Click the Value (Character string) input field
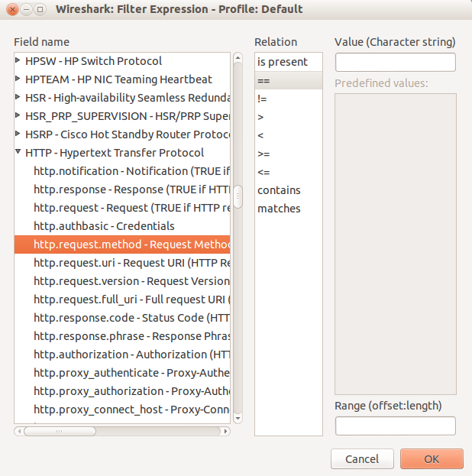472x476 pixels. pos(395,62)
